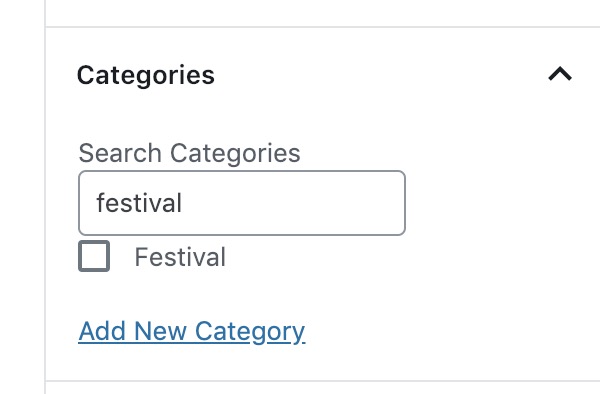Focus the Search Categories input field
This screenshot has width=600, height=394.
242,203
